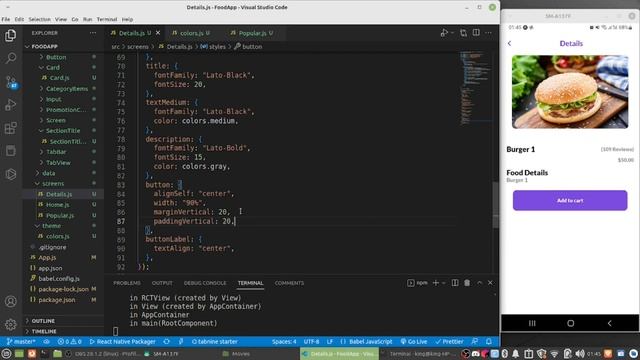Open the Explorer view in activity bar
Viewport: 640px width, 360px height.
pos(11,36)
